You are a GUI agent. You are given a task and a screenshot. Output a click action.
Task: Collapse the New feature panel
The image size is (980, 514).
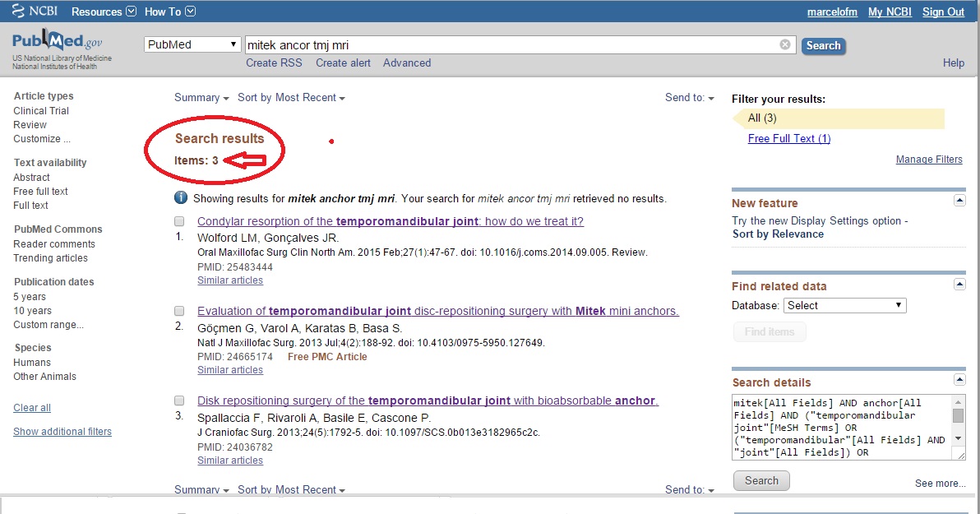[959, 200]
